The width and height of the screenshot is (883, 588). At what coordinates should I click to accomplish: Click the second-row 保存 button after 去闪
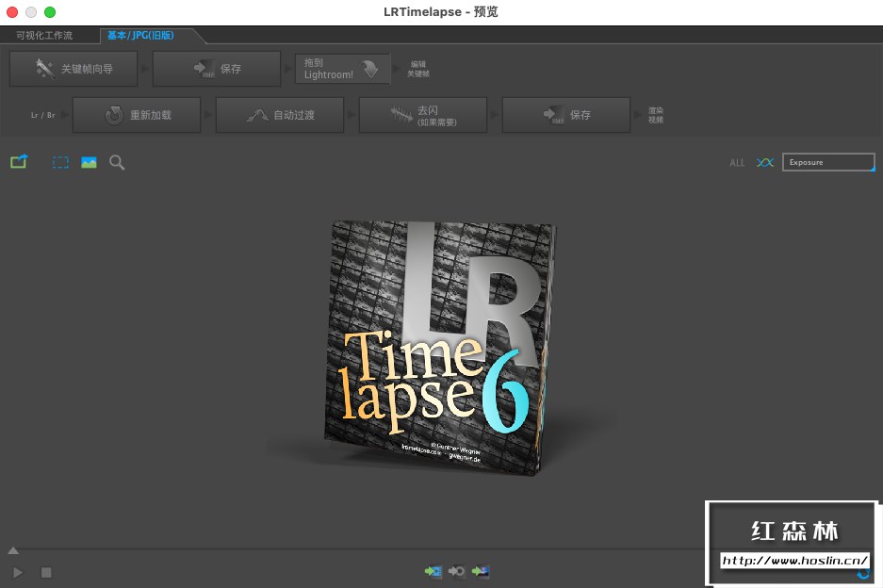click(566, 115)
